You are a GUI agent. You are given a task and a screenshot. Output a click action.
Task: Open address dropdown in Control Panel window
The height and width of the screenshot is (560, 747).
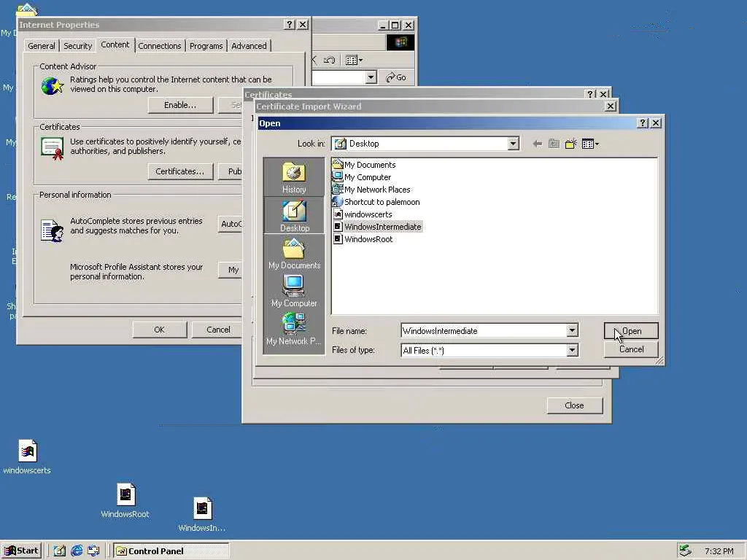371,77
